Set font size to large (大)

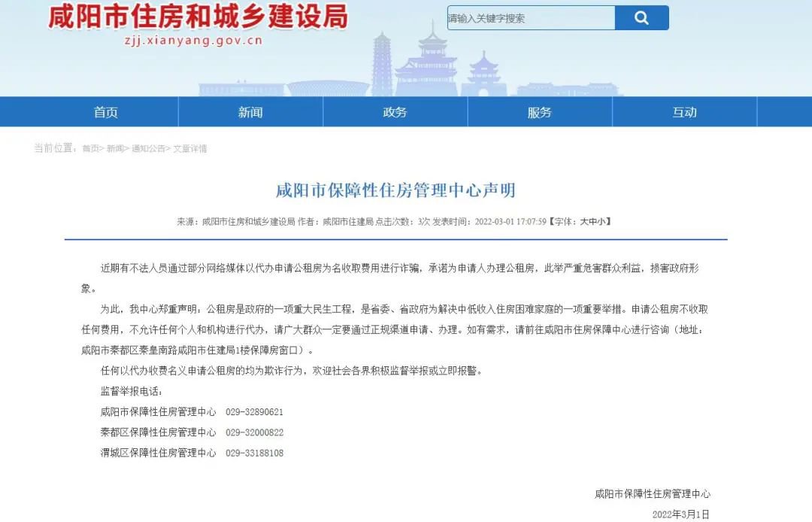(x=583, y=222)
